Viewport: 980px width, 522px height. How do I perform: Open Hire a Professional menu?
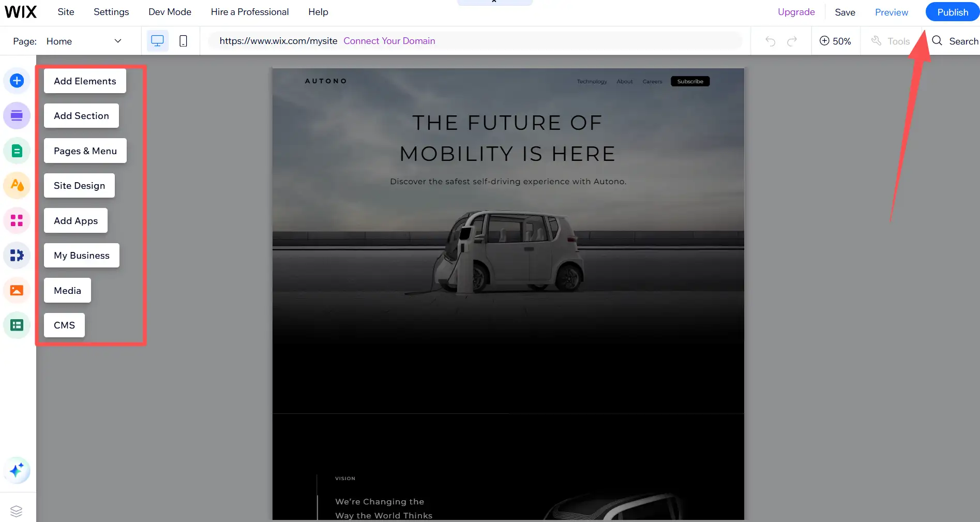(x=250, y=12)
